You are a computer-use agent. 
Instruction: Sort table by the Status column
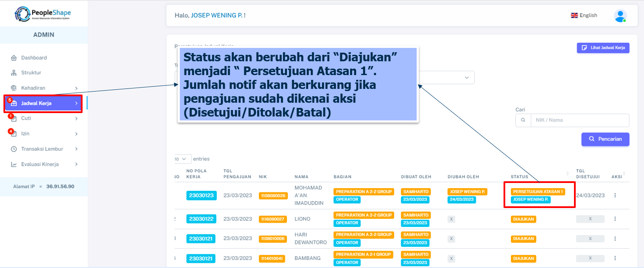(x=567, y=173)
